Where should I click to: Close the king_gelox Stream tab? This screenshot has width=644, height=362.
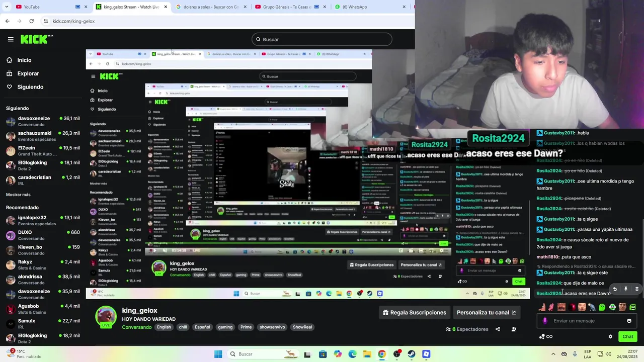166,7
